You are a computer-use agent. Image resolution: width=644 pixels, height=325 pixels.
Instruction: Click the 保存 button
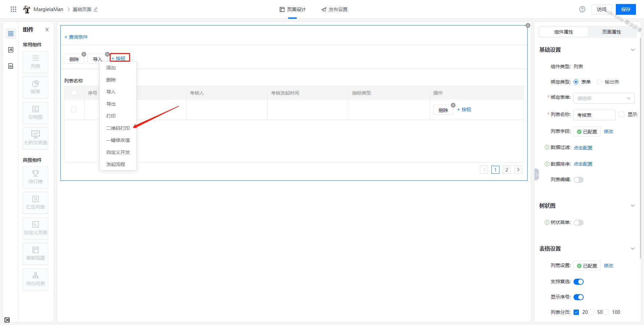tap(626, 9)
